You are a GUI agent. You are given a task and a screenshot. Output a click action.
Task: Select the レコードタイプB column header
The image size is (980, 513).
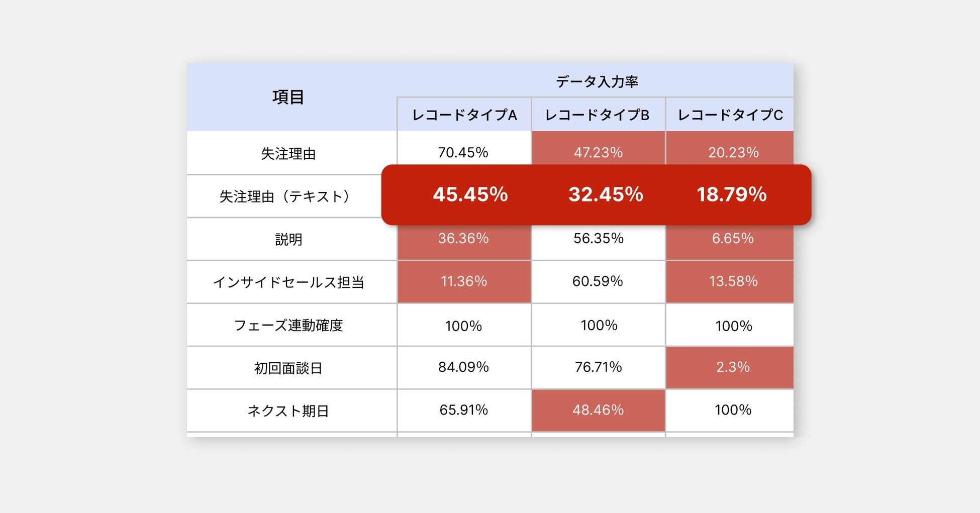[598, 115]
